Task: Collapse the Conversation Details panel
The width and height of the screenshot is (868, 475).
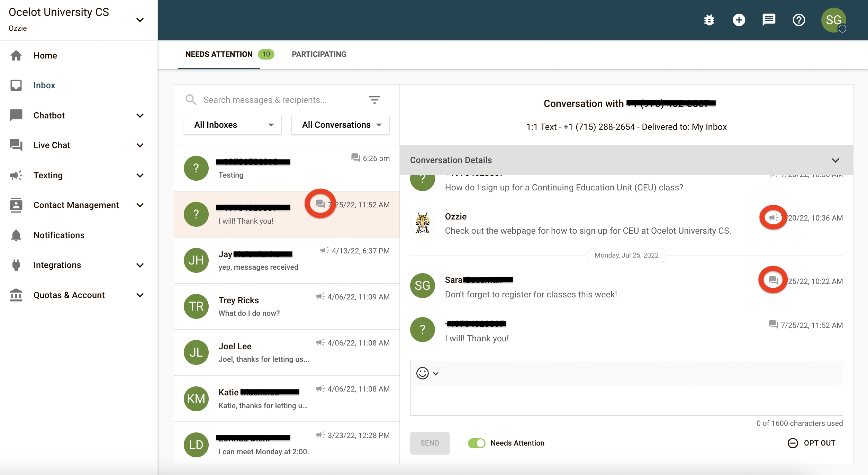Action: click(x=835, y=160)
